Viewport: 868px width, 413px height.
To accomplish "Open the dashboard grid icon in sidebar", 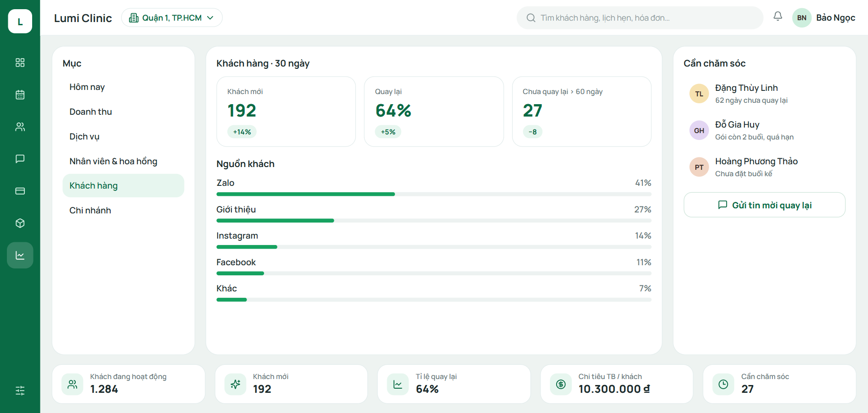I will (20, 62).
